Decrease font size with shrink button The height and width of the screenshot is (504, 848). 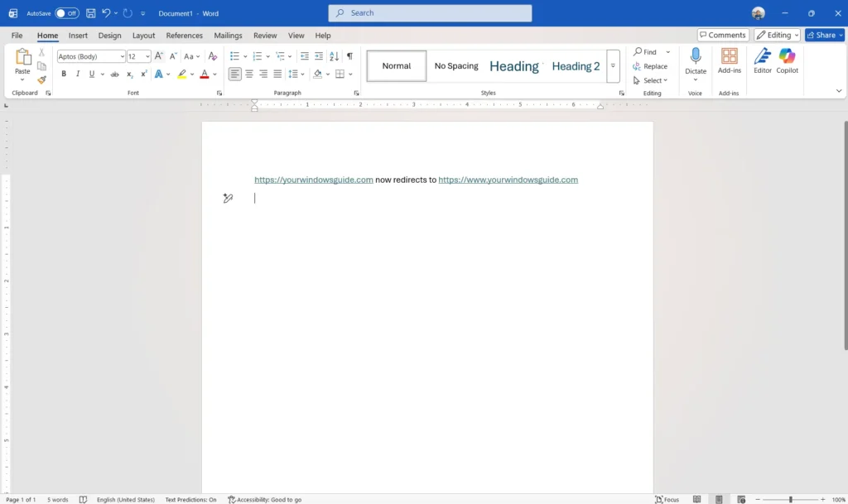[x=173, y=56]
